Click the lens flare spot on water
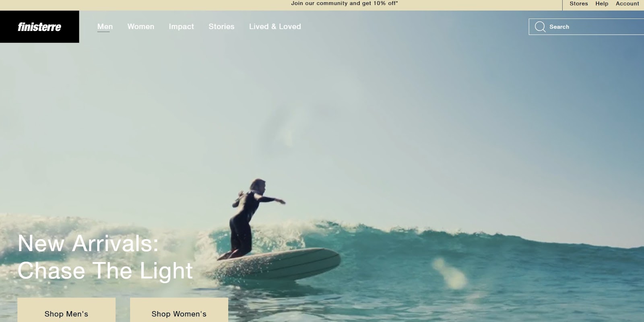This screenshot has height=322, width=644. [449, 274]
